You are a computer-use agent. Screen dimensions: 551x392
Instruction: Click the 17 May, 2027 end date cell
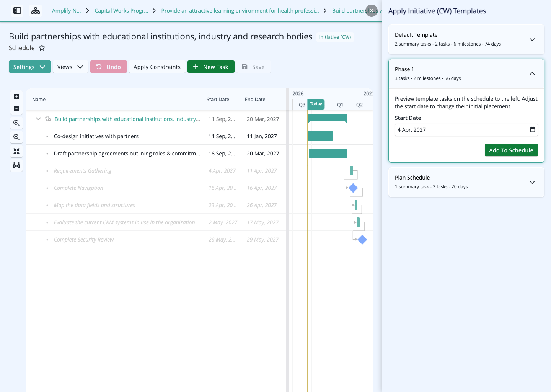[x=262, y=222]
